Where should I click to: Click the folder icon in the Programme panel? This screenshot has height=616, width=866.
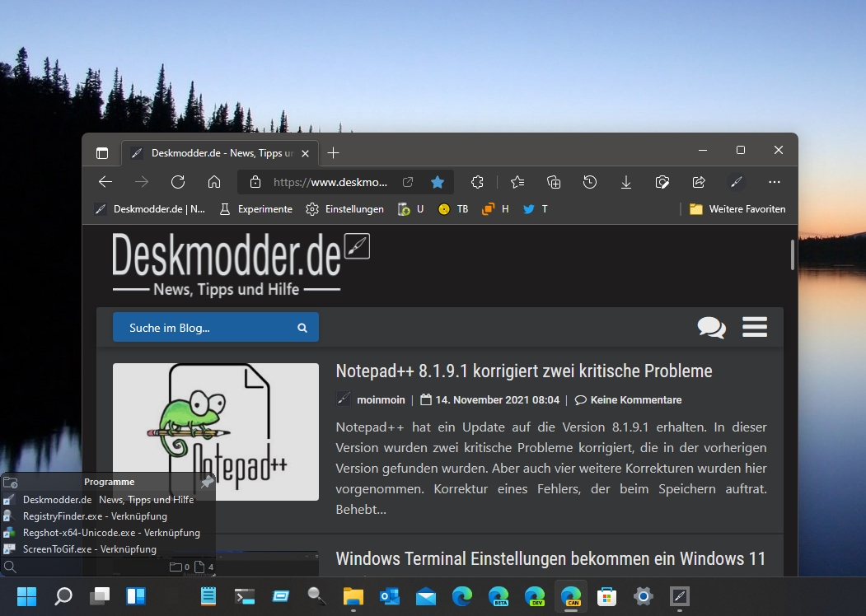coord(11,483)
